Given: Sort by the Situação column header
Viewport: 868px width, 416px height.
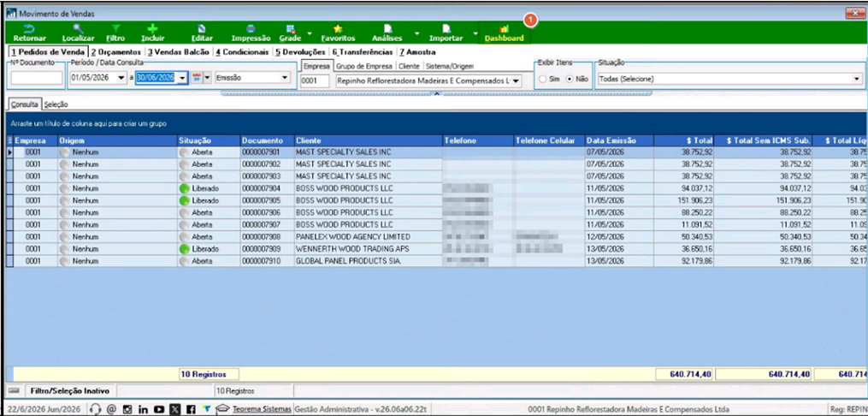Looking at the screenshot, I should [x=209, y=140].
